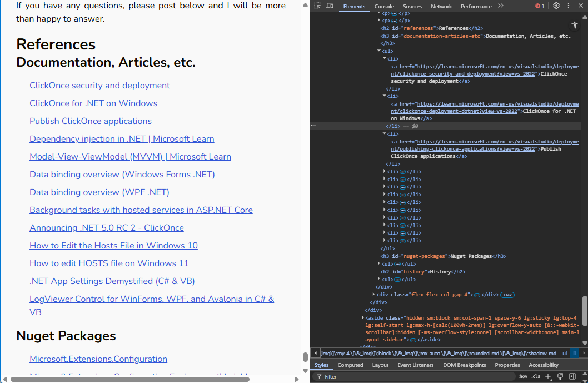
Task: Toggle computed styles sidebar icon
Action: (x=572, y=376)
